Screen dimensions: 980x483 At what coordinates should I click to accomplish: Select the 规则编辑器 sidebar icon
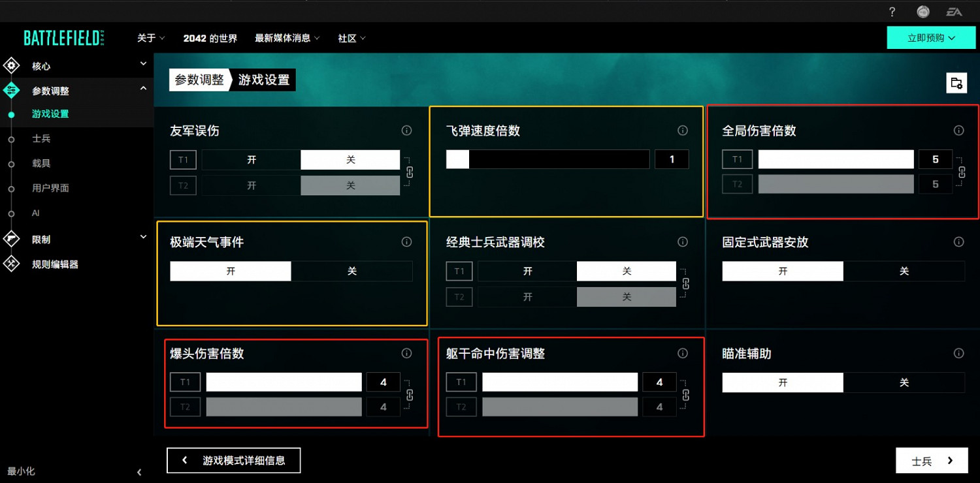(11, 264)
